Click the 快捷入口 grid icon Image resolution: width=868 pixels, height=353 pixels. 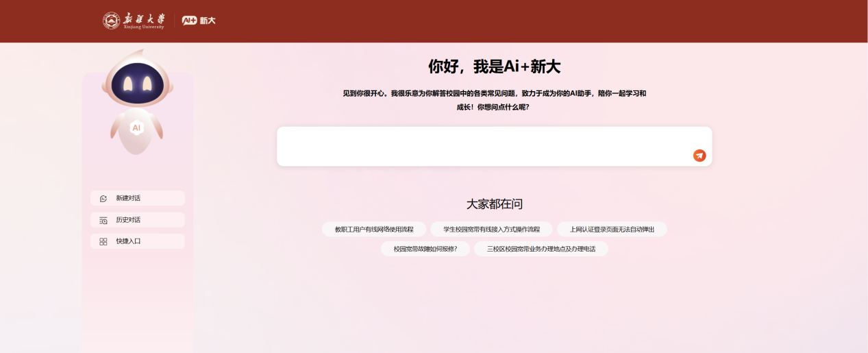pyautogui.click(x=103, y=241)
